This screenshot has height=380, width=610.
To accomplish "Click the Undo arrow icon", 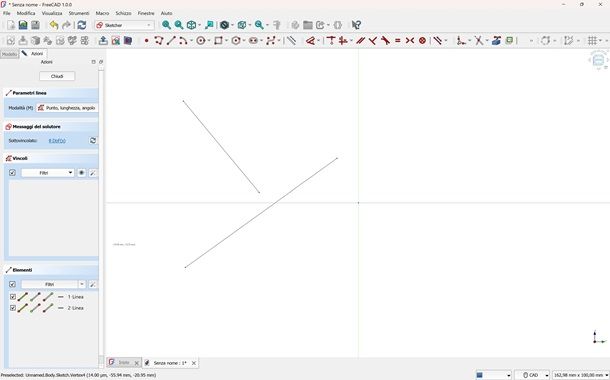I will pyautogui.click(x=54, y=25).
